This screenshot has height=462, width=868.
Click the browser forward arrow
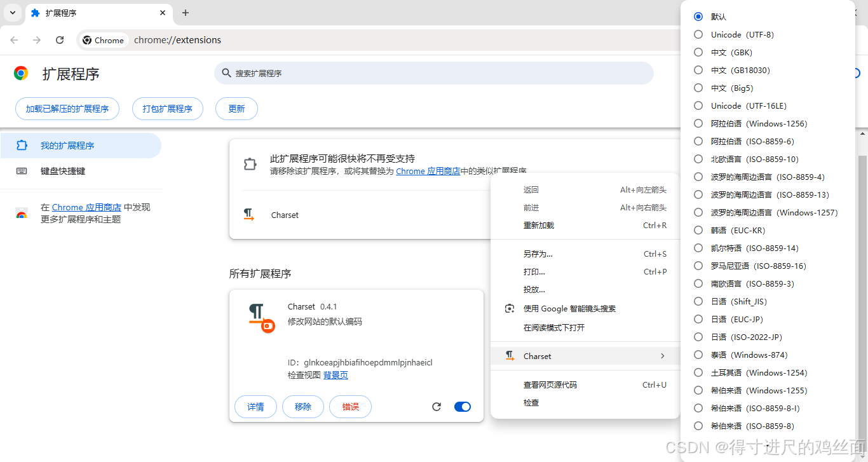tap(37, 40)
